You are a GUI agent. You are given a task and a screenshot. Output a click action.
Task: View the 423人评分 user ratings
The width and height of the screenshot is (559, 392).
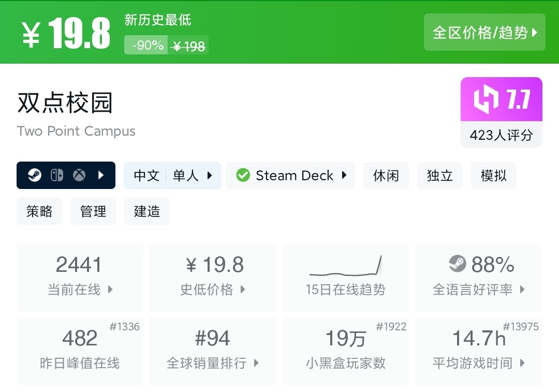point(501,135)
